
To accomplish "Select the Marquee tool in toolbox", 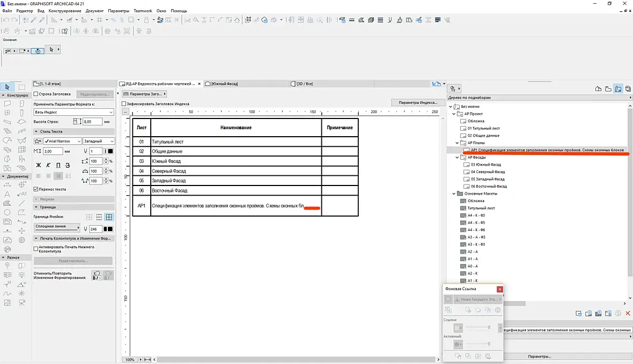I will point(21,87).
